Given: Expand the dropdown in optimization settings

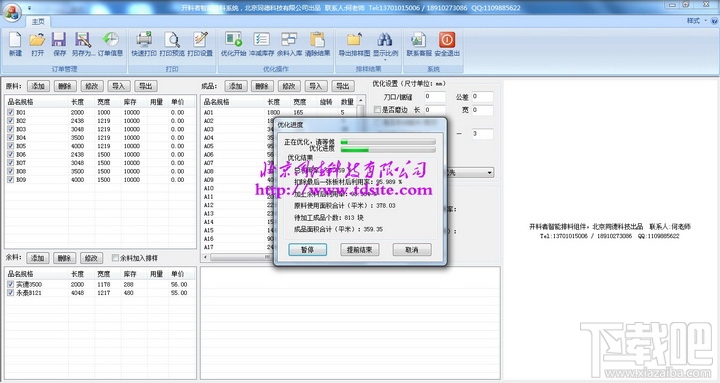Looking at the screenshot, I should pyautogui.click(x=490, y=173).
